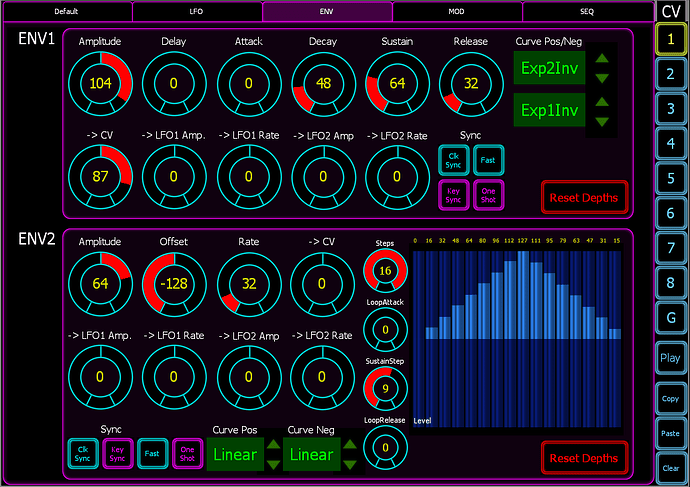The width and height of the screenshot is (690, 487).
Task: Select CV channel 1
Action: pyautogui.click(x=671, y=39)
